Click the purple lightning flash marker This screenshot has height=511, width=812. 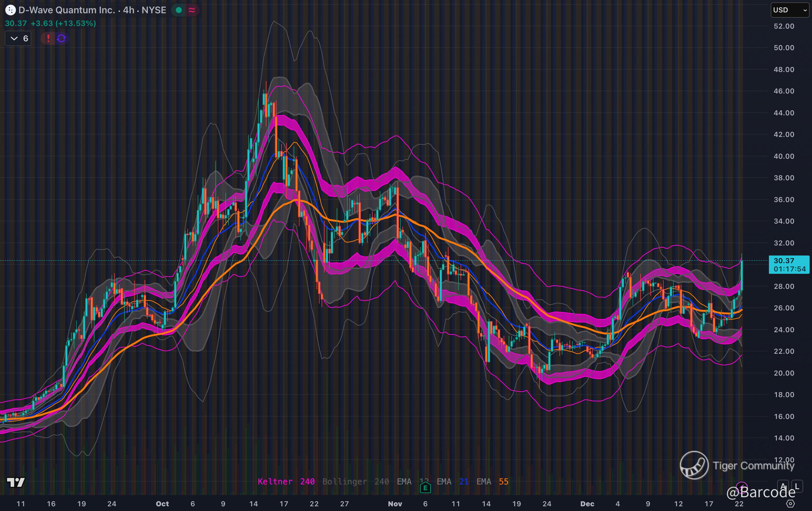741,488
